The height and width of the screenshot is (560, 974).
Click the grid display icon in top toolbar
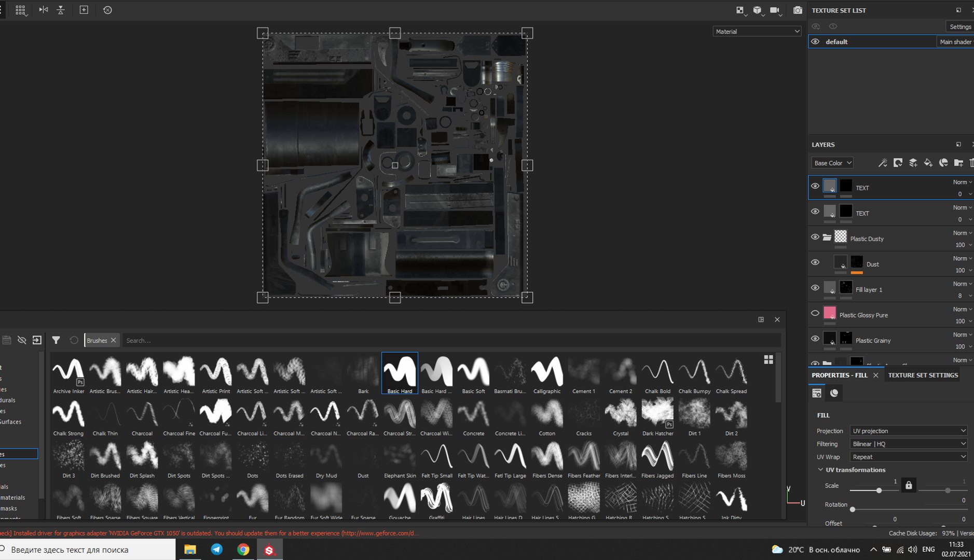click(20, 10)
